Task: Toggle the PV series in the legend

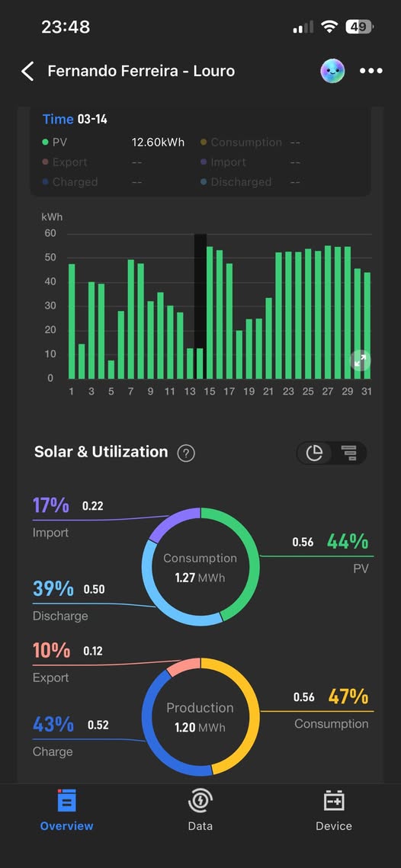Action: point(54,143)
